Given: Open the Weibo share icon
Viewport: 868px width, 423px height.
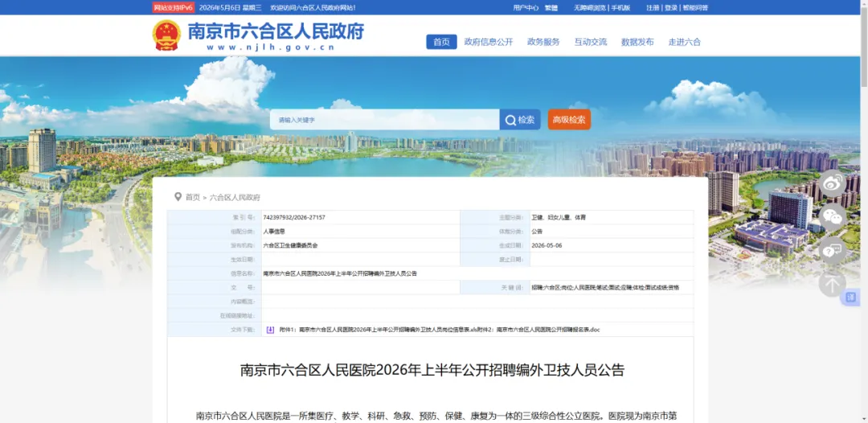Looking at the screenshot, I should 832,184.
